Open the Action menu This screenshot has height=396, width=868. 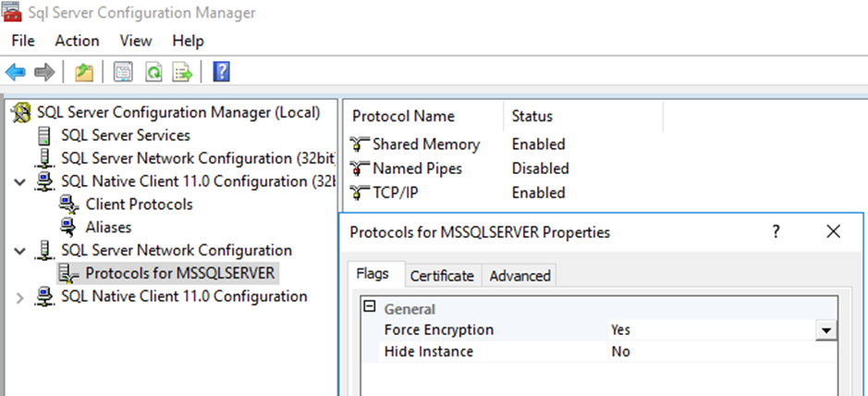77,41
